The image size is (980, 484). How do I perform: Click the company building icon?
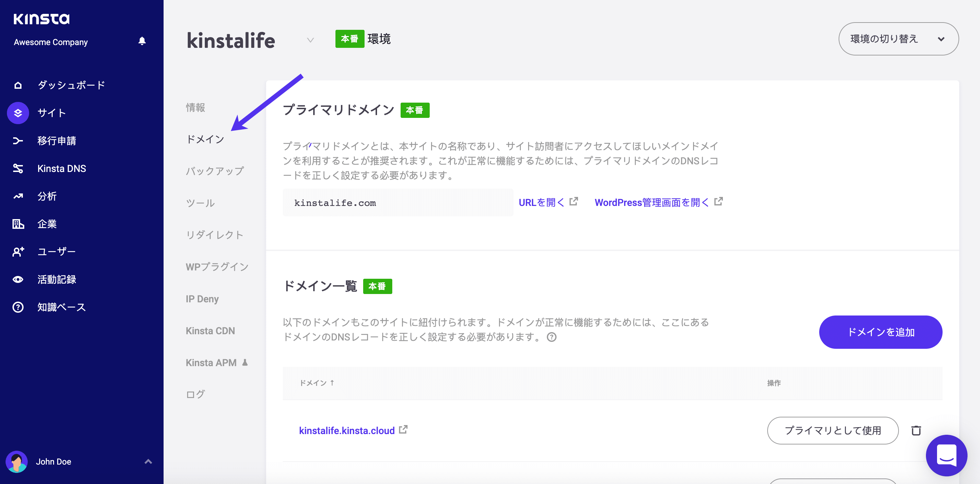tap(18, 224)
